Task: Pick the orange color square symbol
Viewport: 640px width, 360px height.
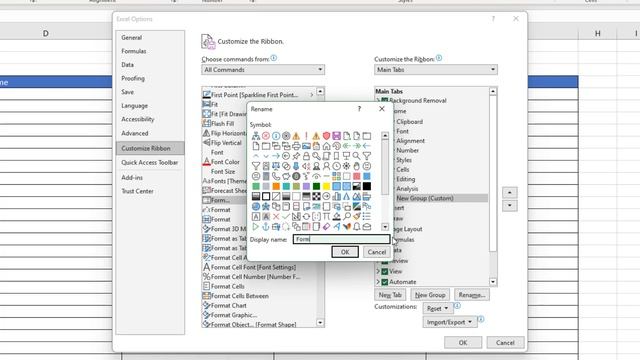Action: pos(276,187)
